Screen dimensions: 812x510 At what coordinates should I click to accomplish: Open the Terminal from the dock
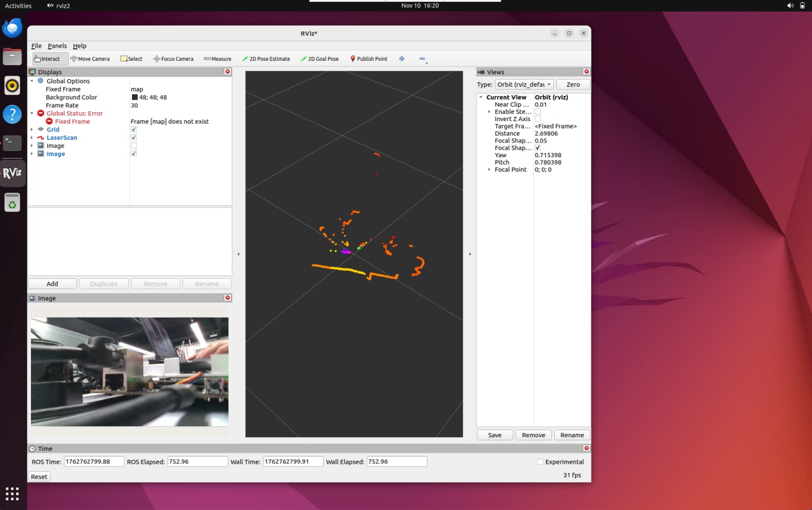click(12, 142)
